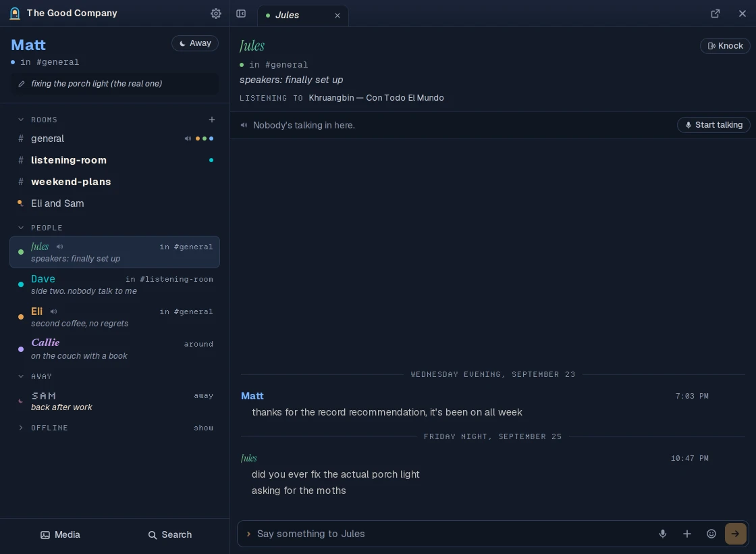Toggle the Away status button
The width and height of the screenshot is (756, 554).
tap(195, 43)
